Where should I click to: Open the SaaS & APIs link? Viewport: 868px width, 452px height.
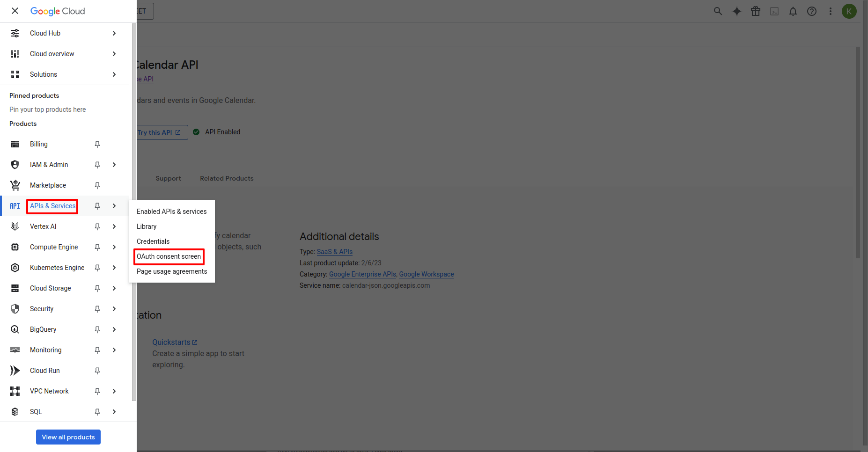pos(335,252)
